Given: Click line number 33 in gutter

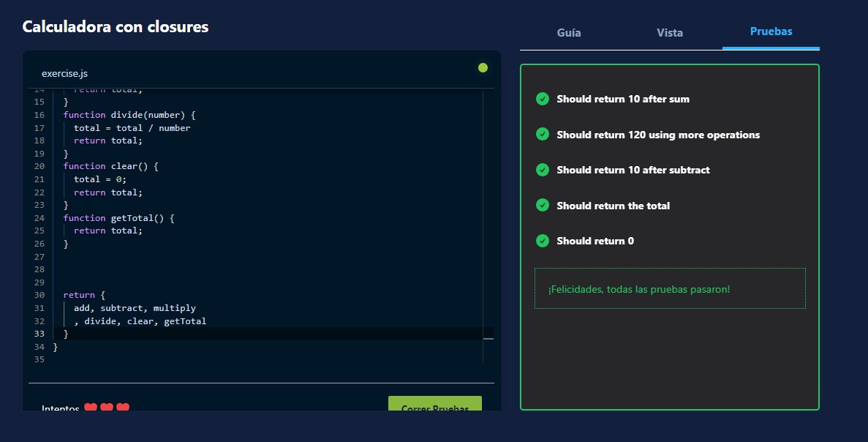Looking at the screenshot, I should point(39,334).
